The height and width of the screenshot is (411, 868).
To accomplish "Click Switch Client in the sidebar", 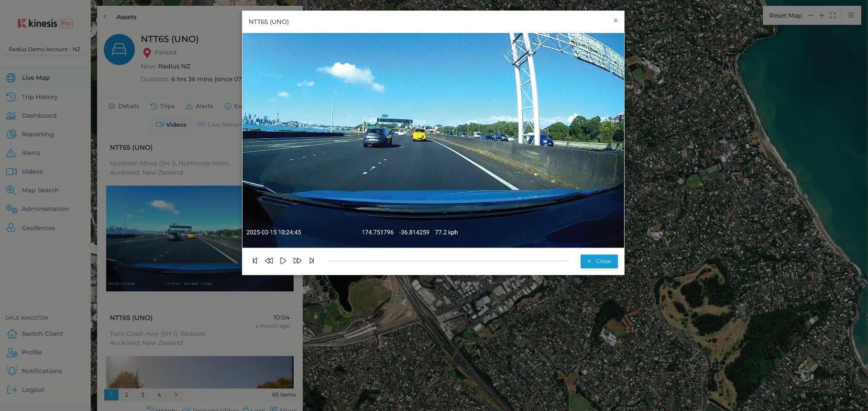I will (42, 333).
